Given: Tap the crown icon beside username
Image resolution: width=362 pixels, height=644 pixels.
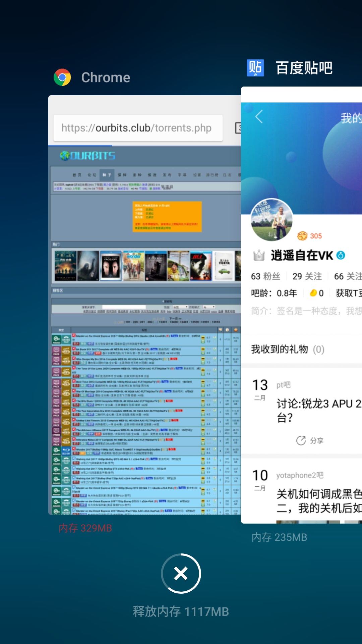Looking at the screenshot, I should click(x=259, y=256).
